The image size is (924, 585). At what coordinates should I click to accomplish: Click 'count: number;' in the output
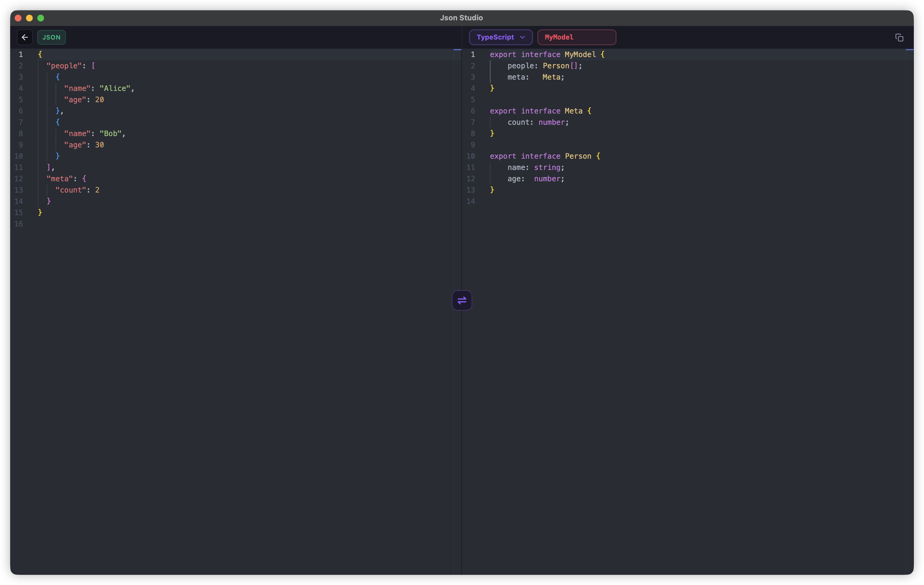click(x=538, y=122)
